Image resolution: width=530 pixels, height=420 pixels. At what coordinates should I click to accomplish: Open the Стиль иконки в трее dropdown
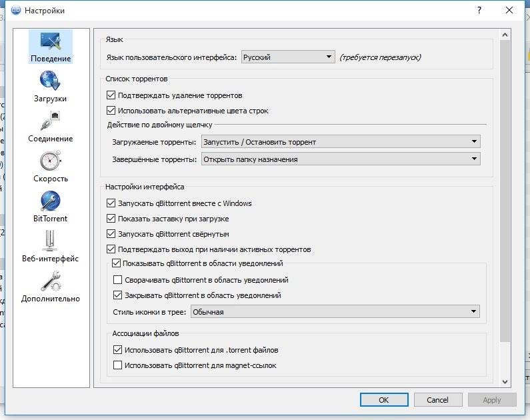click(335, 311)
